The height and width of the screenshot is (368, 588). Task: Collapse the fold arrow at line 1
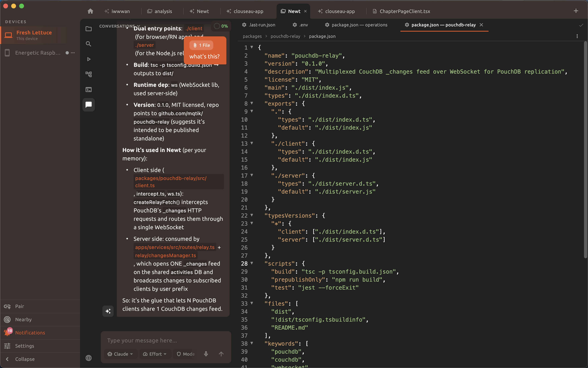click(x=252, y=47)
